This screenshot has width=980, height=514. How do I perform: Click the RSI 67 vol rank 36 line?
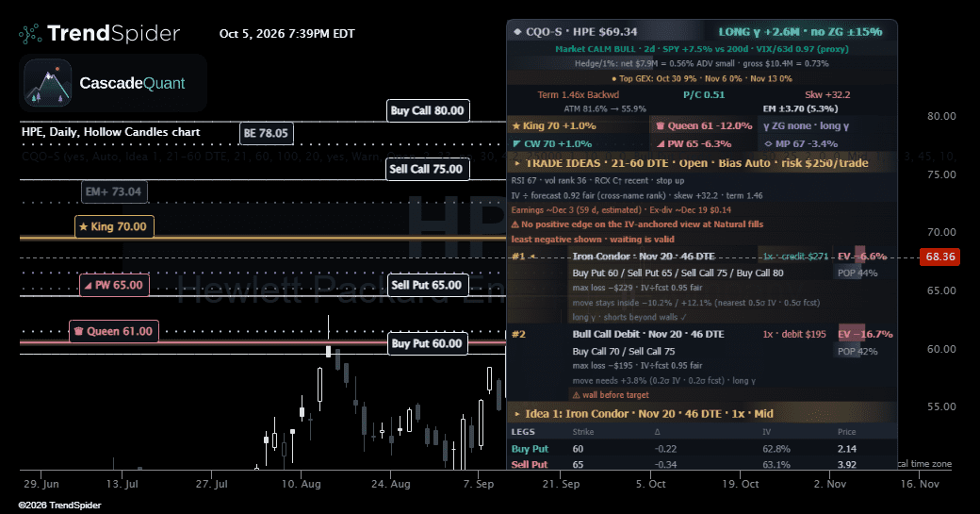(597, 181)
